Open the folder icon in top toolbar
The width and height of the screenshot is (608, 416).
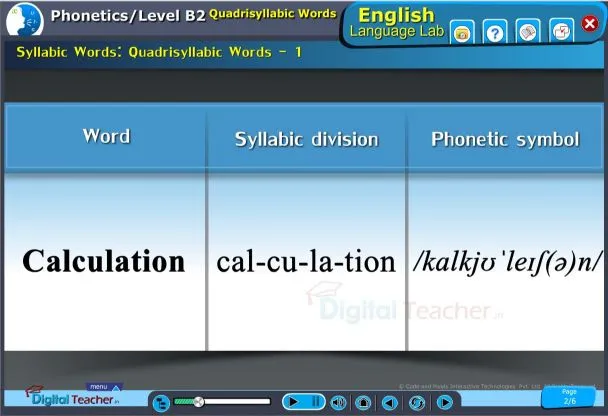click(462, 32)
